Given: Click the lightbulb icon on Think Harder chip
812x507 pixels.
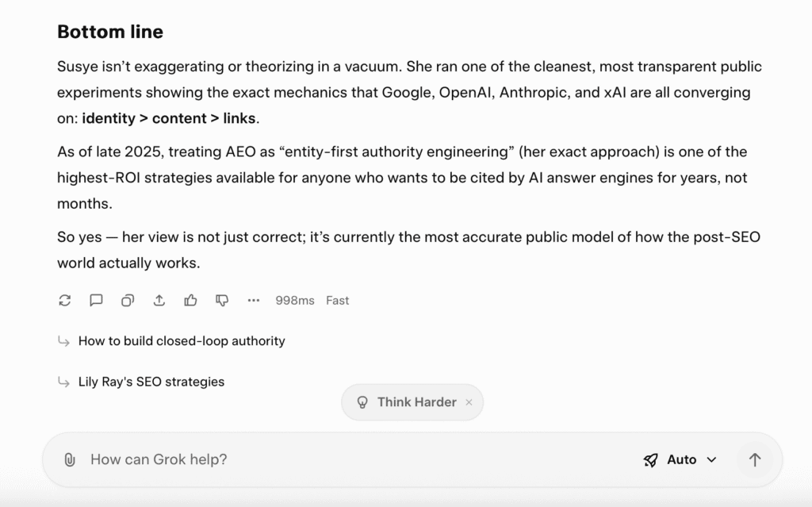Looking at the screenshot, I should (x=363, y=402).
